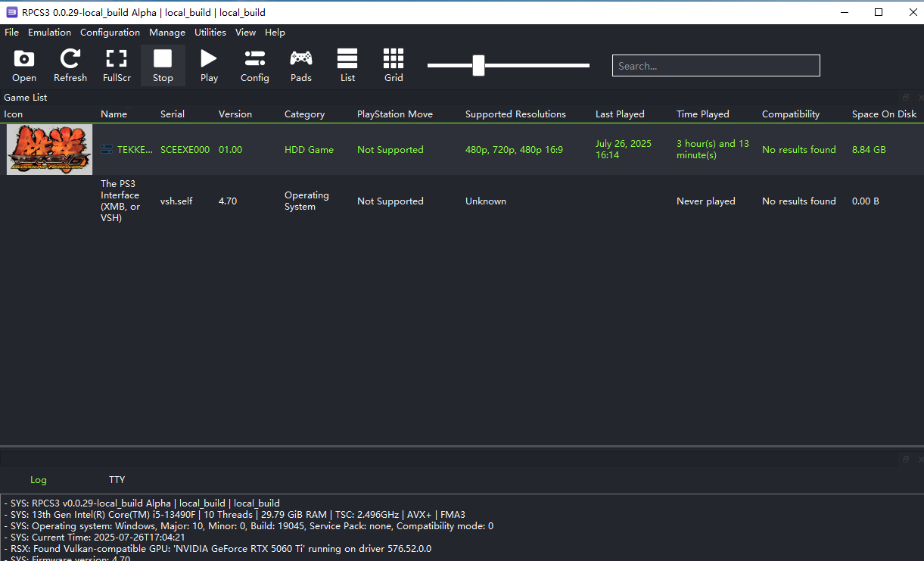Click the 0.00 B disk space cell

pyautogui.click(x=866, y=201)
